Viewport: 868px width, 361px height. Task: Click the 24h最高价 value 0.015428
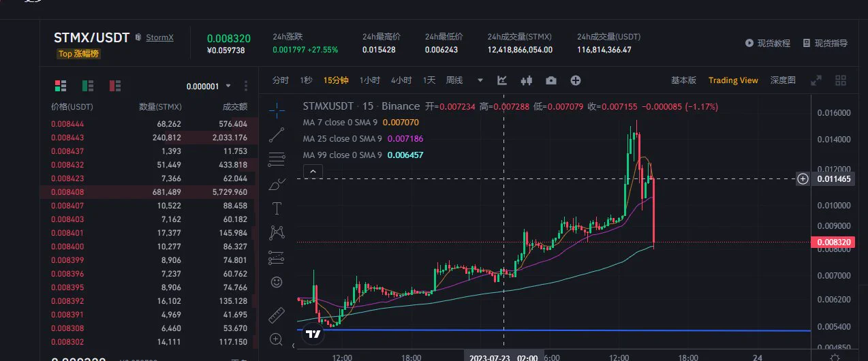coord(378,50)
